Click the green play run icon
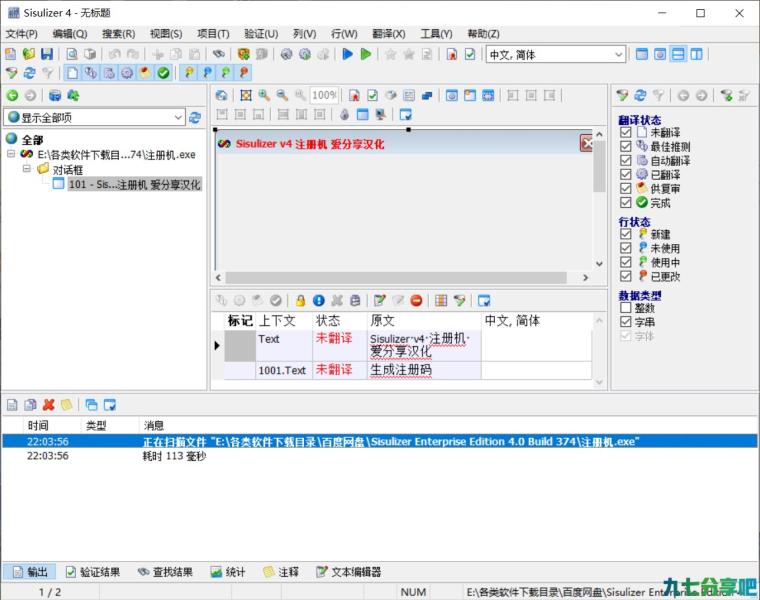The height and width of the screenshot is (600, 760). tap(366, 54)
